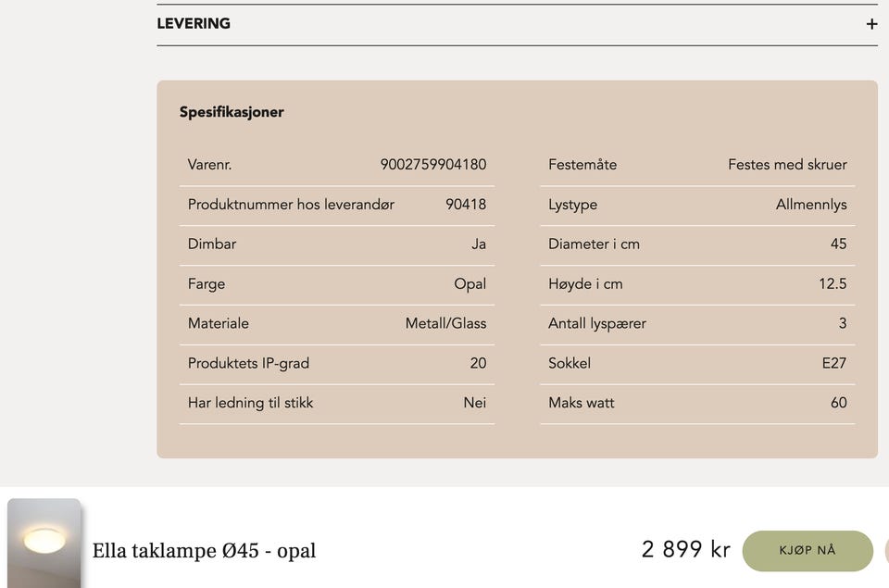
Task: Click the Maks watt value 60
Action: (x=839, y=403)
